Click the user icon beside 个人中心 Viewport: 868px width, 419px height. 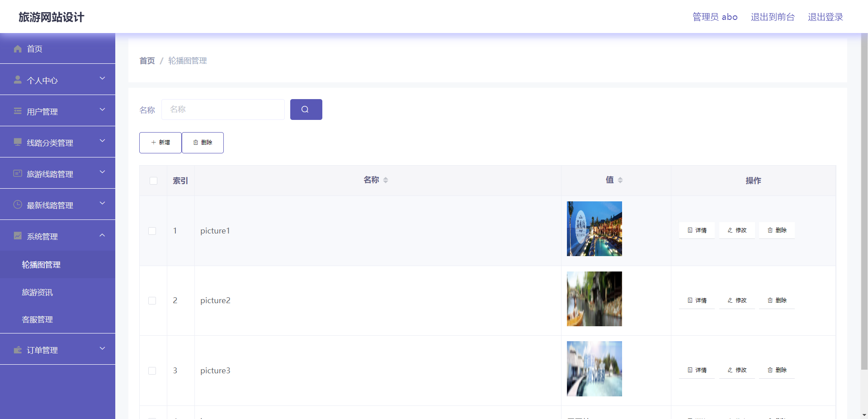coord(17,80)
